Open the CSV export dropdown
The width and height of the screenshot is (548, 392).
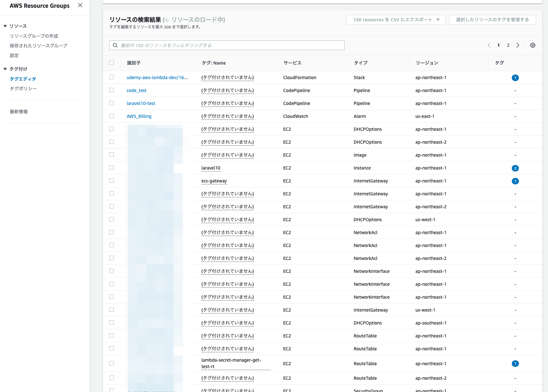pos(396,19)
